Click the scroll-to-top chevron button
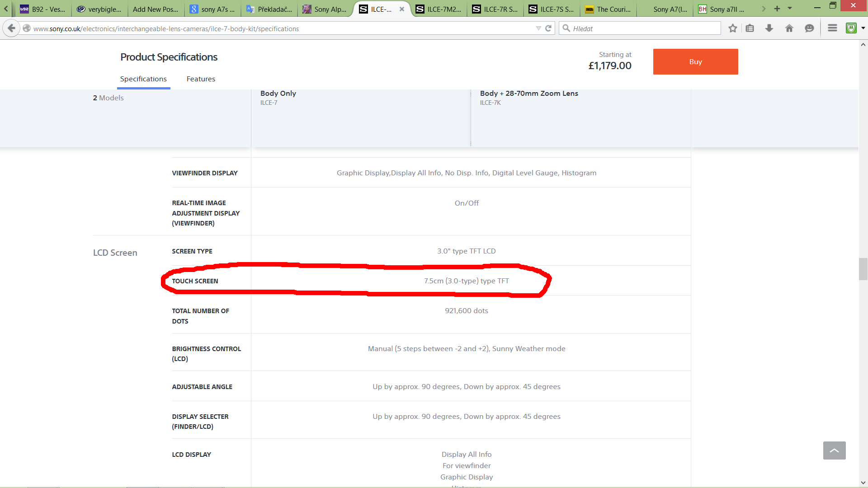This screenshot has width=868, height=488. 834,450
